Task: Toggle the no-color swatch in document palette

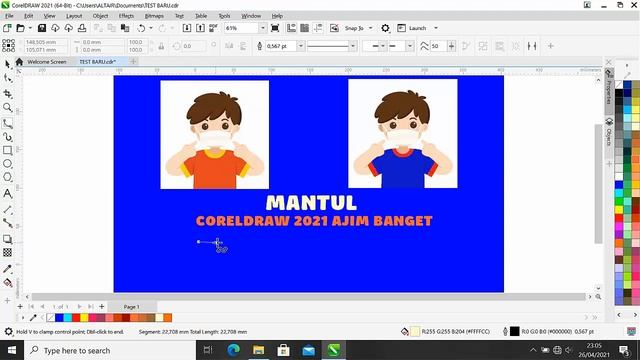Action: coord(51,318)
